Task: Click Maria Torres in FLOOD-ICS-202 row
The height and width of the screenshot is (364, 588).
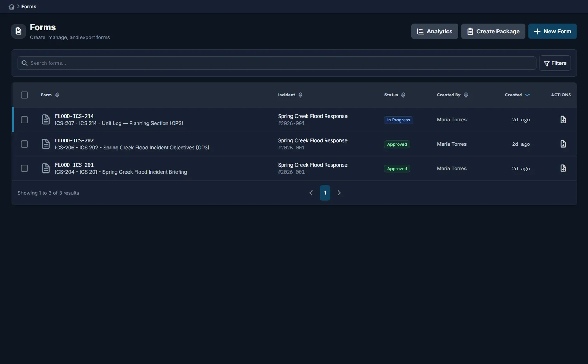Action: click(x=452, y=144)
